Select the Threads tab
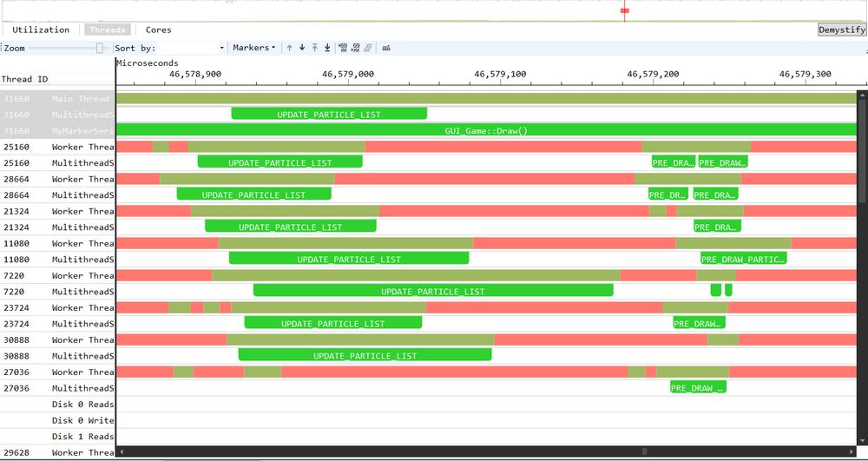The width and height of the screenshot is (868, 461). [x=108, y=30]
